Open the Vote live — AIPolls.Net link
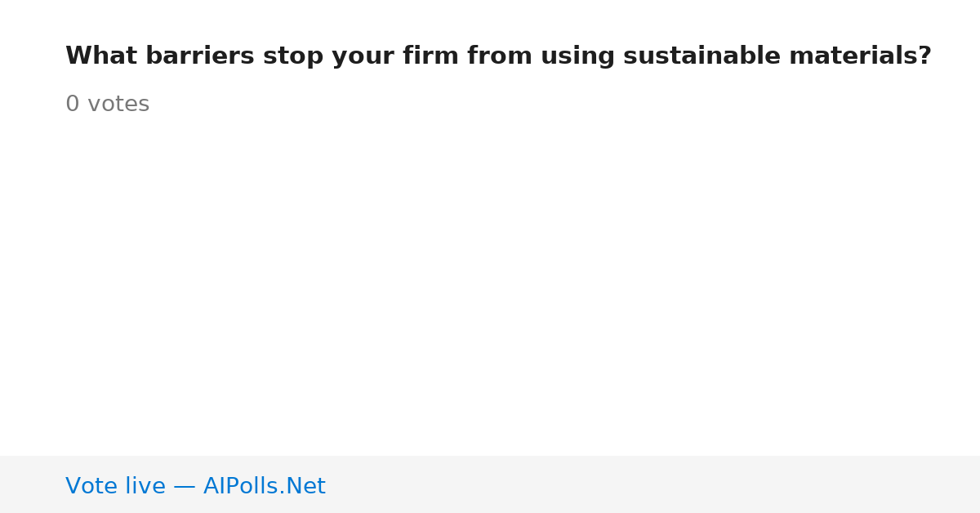The height and width of the screenshot is (513, 980). [195, 487]
